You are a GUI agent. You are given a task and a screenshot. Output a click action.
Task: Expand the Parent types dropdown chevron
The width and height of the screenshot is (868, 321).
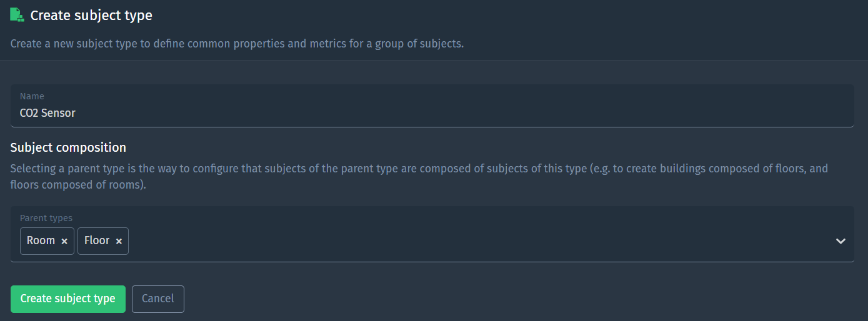click(841, 241)
